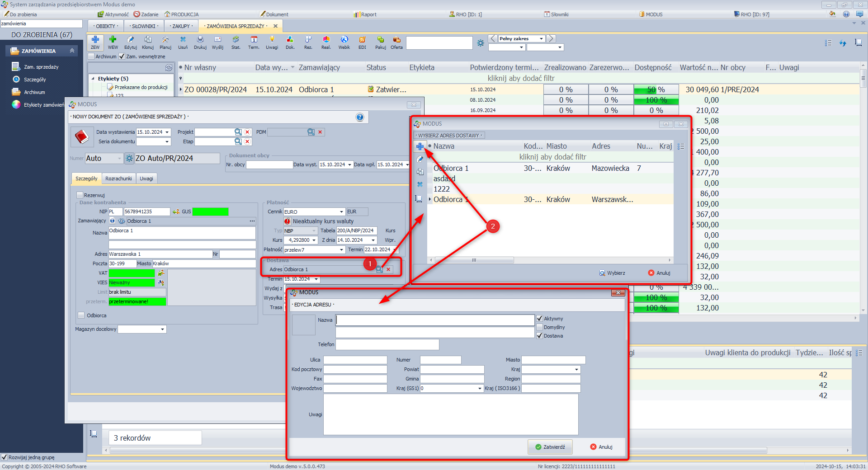This screenshot has height=470, width=868.
Task: Enable the Archiwum checkbox
Action: coord(92,56)
